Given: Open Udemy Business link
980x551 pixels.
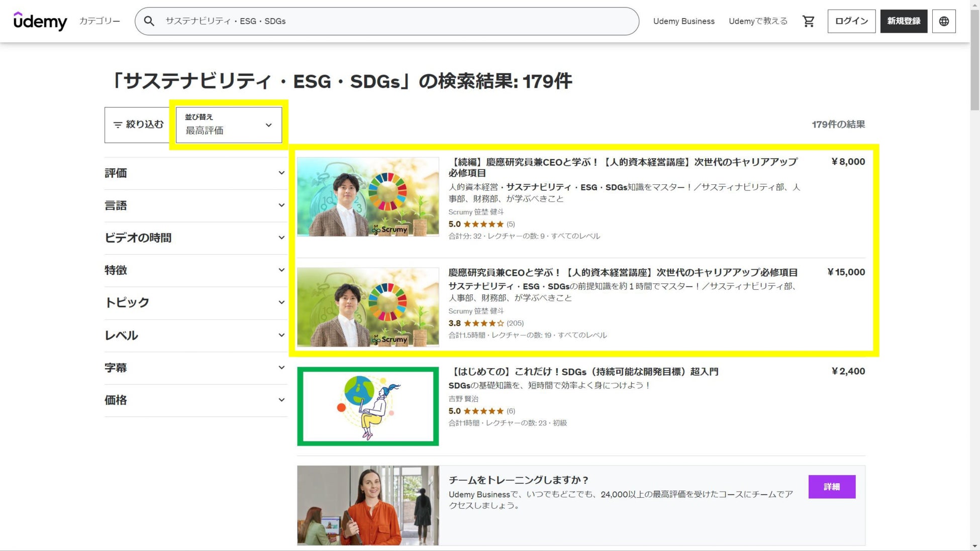Looking at the screenshot, I should pyautogui.click(x=683, y=21).
